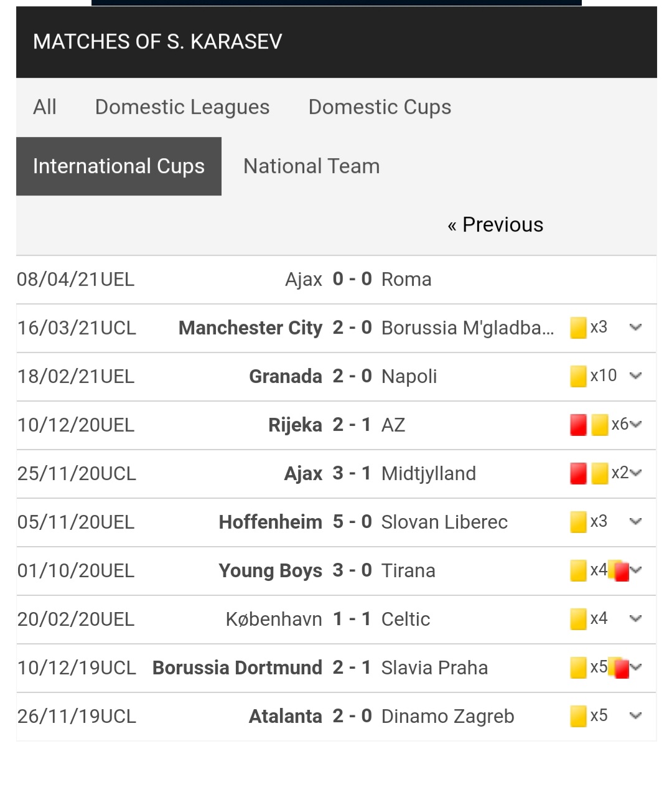This screenshot has width=672, height=802.
Task: Click yellow card icon in Atalanta row
Action: pos(578,716)
